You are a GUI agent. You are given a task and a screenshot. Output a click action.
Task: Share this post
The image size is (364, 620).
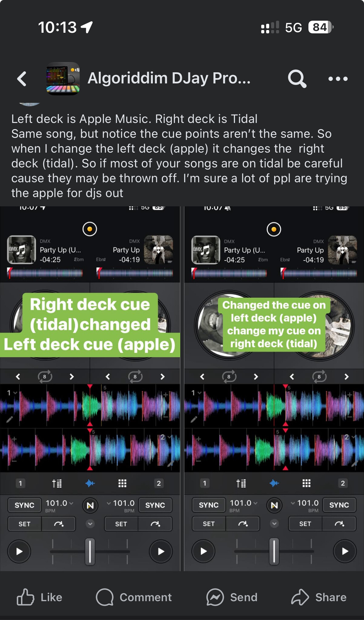319,597
